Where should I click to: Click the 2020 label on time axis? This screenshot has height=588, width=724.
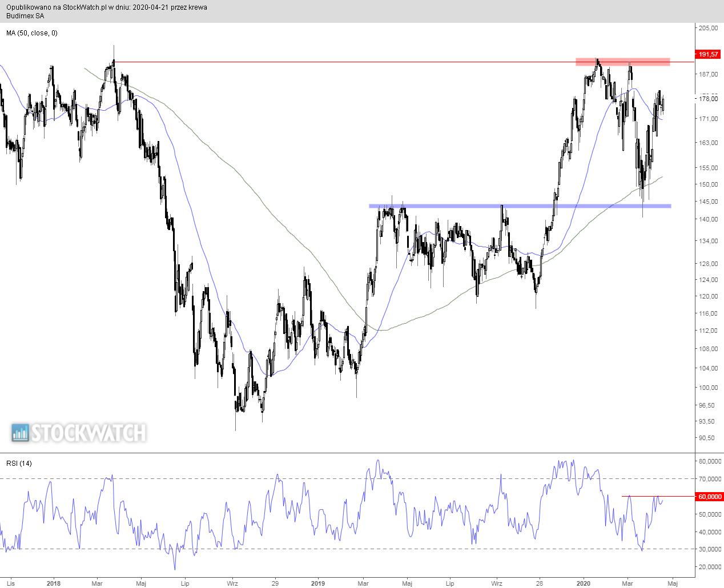584,583
